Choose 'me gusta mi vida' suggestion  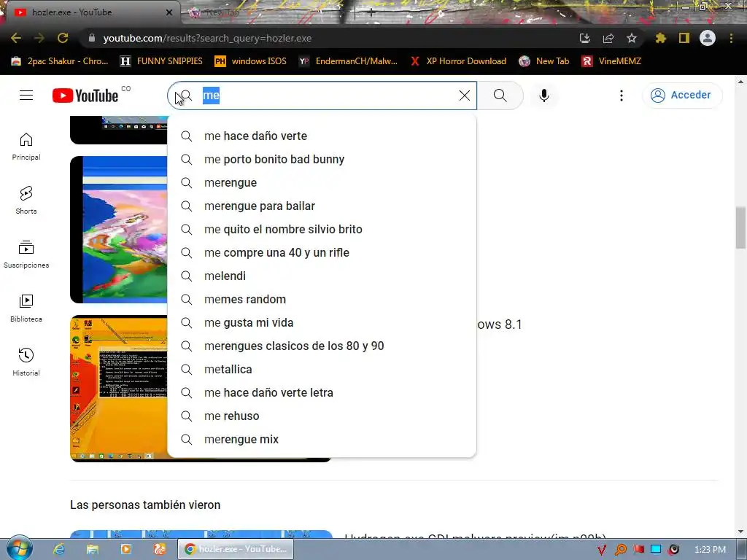[322, 322]
